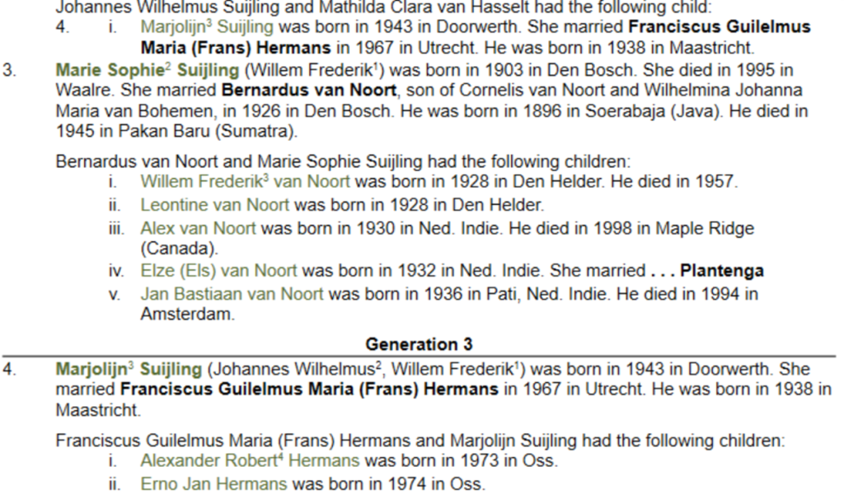Click the Erno Jan Hermans link
Screen dimensions: 844x504
(x=213, y=484)
